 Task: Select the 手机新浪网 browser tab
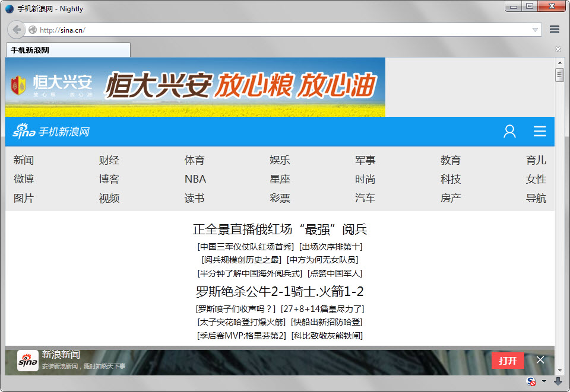(x=68, y=50)
